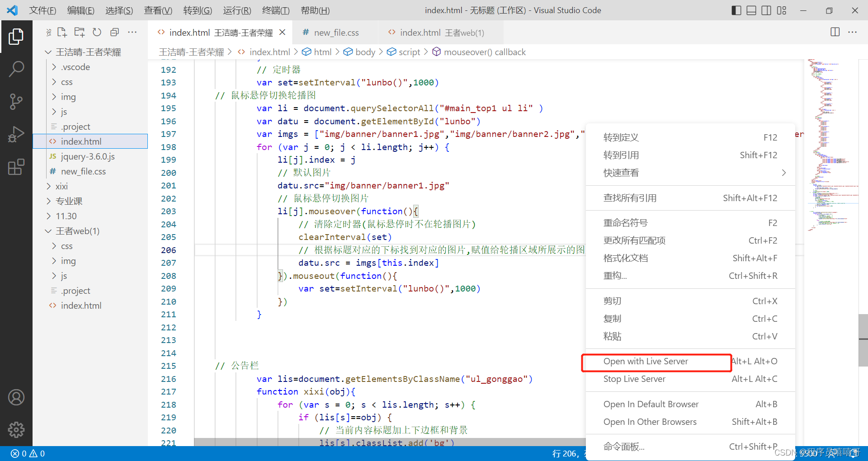Click script in the breadcrumb path

pyautogui.click(x=409, y=52)
